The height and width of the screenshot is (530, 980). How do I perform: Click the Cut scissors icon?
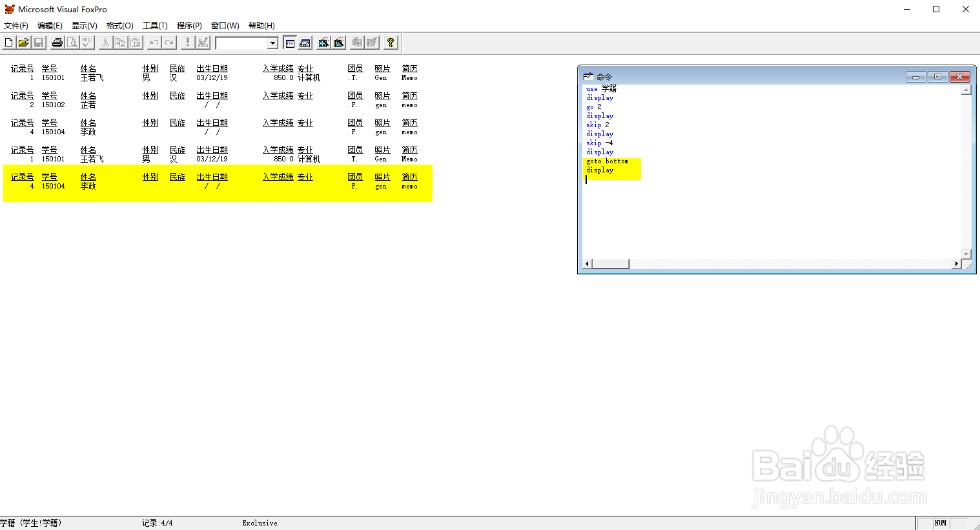tap(105, 43)
